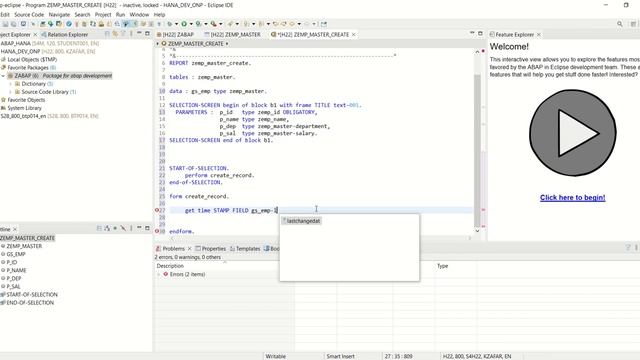Switch to the Relation Explorer tab

[64, 35]
